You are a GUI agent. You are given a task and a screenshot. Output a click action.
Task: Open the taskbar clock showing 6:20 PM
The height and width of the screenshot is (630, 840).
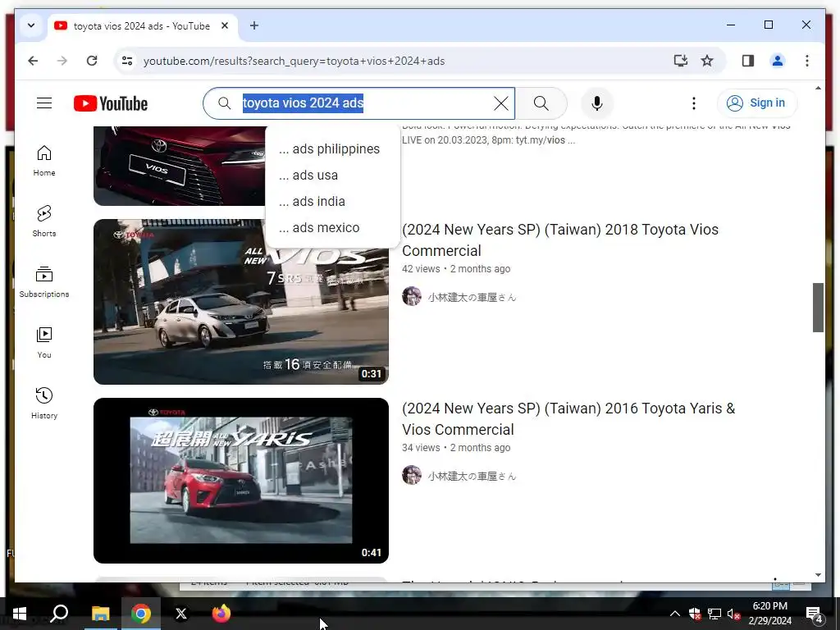[x=769, y=614]
